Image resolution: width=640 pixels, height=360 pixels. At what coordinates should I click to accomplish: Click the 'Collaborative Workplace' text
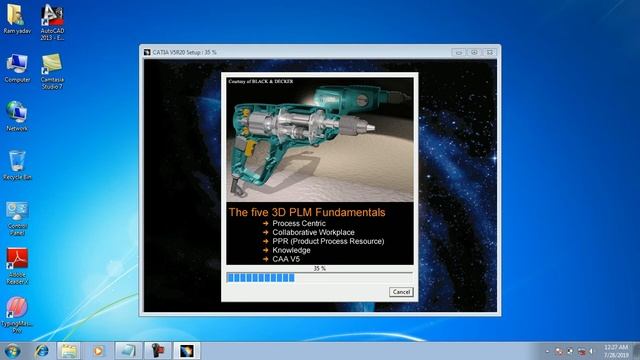(313, 232)
